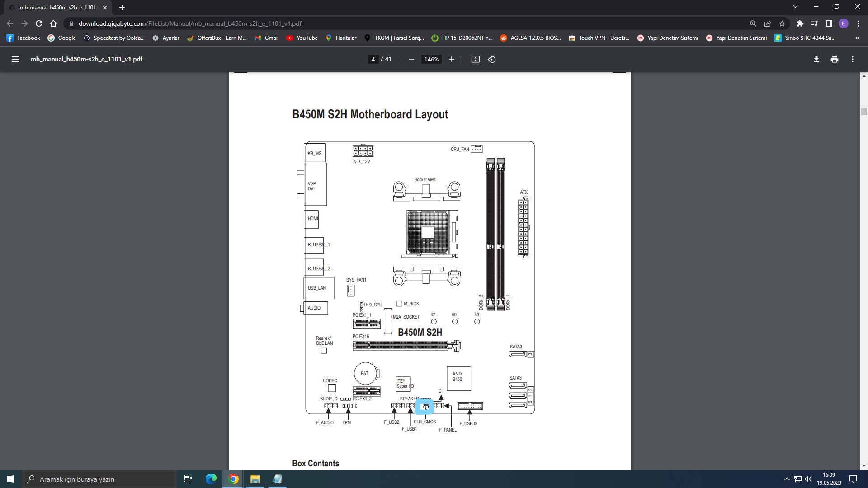Open the OffersBux bookmark
The width and height of the screenshot is (868, 488).
coord(217,38)
